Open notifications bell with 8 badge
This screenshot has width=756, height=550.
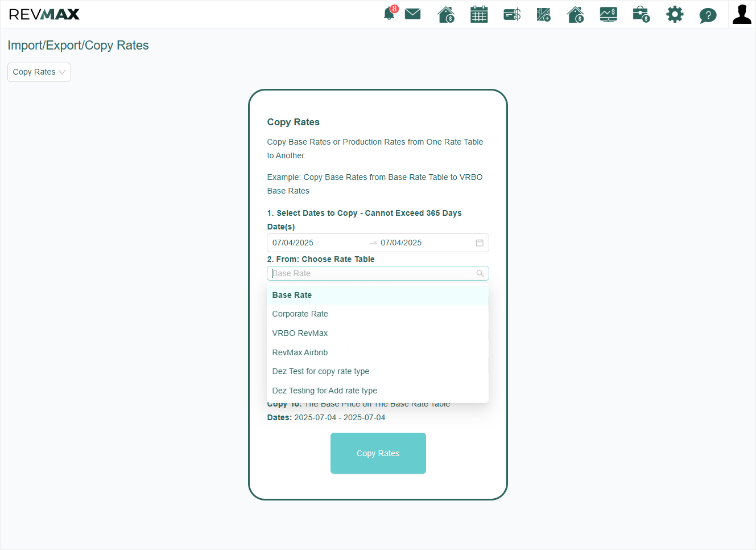(390, 13)
